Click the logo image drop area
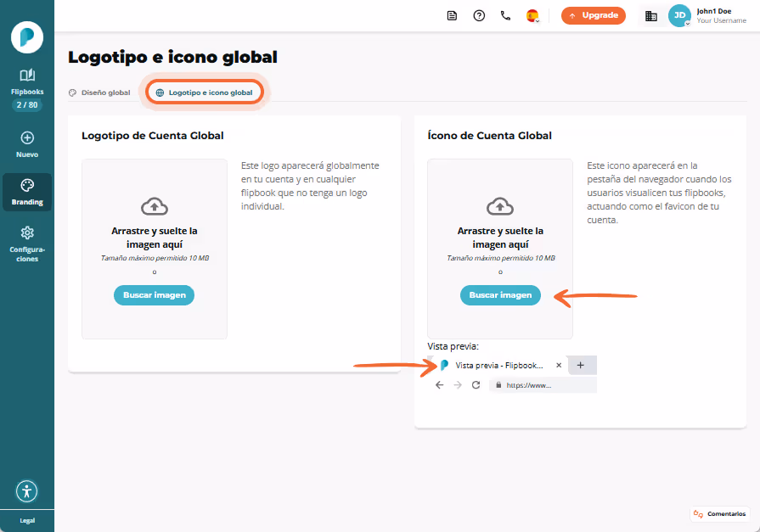 point(155,249)
